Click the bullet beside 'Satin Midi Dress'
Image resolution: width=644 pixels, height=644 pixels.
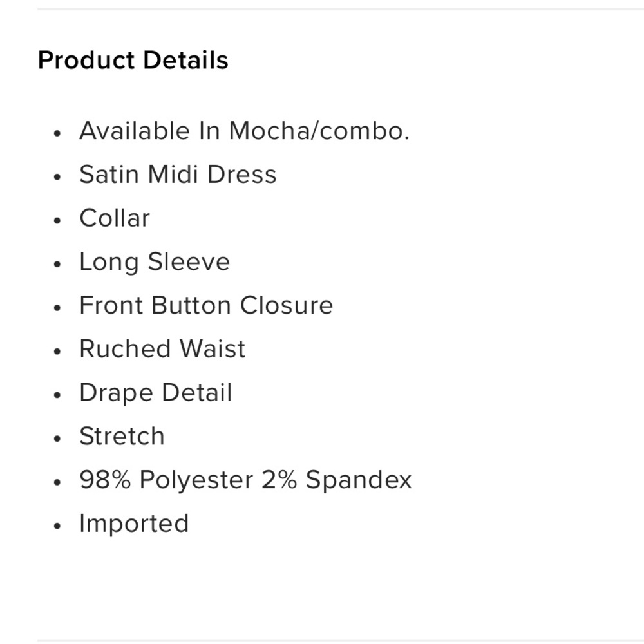pyautogui.click(x=57, y=176)
